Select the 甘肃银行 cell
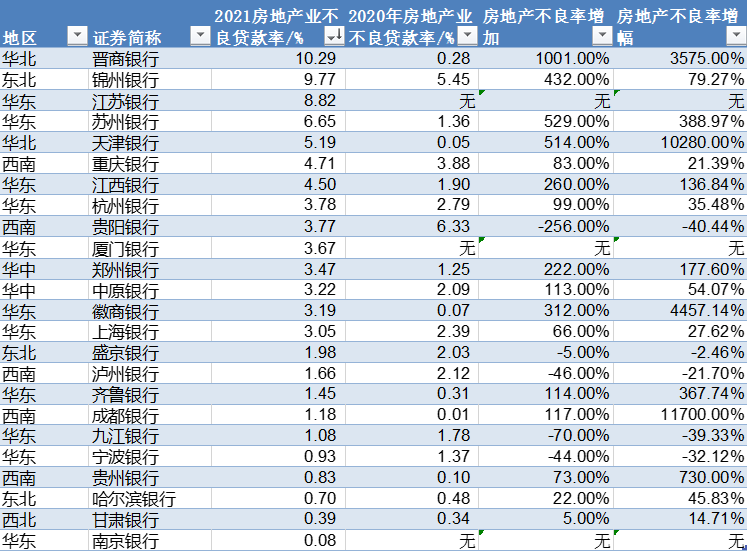Viewport: 747px width, 554px height. coord(150,519)
